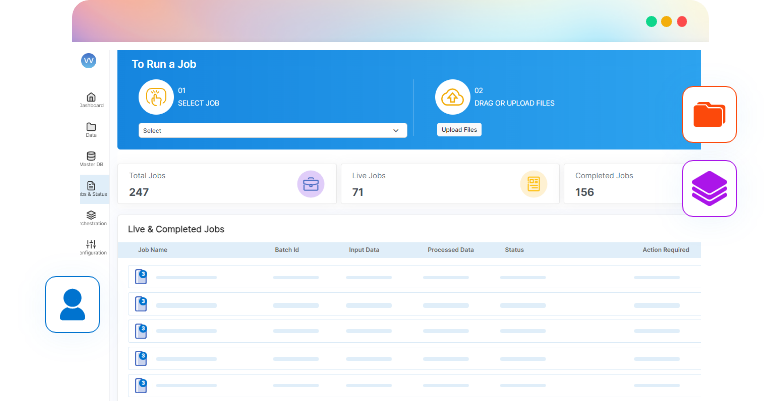This screenshot has height=401, width=782.
Task: Sort by the Status column header
Action: point(514,249)
